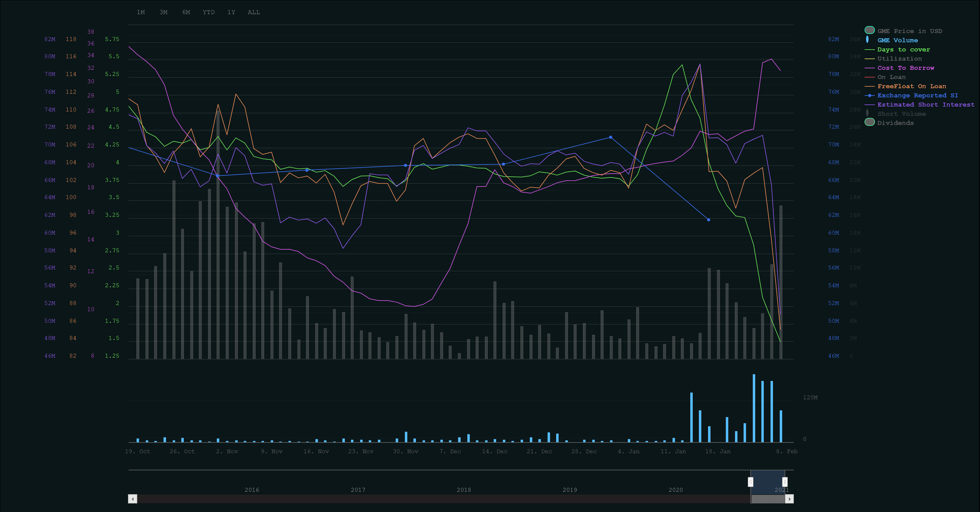The width and height of the screenshot is (980, 512).
Task: Select the YTD range button
Action: tap(209, 12)
